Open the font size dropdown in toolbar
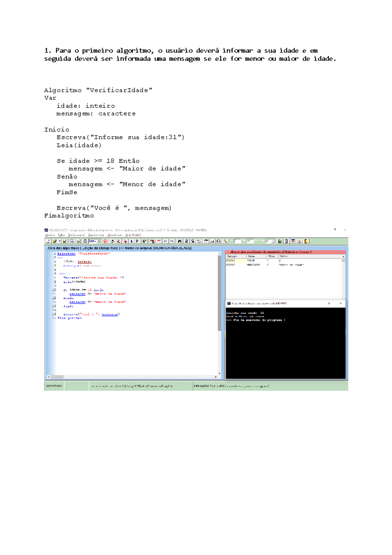This screenshot has width=392, height=555. tap(99, 241)
